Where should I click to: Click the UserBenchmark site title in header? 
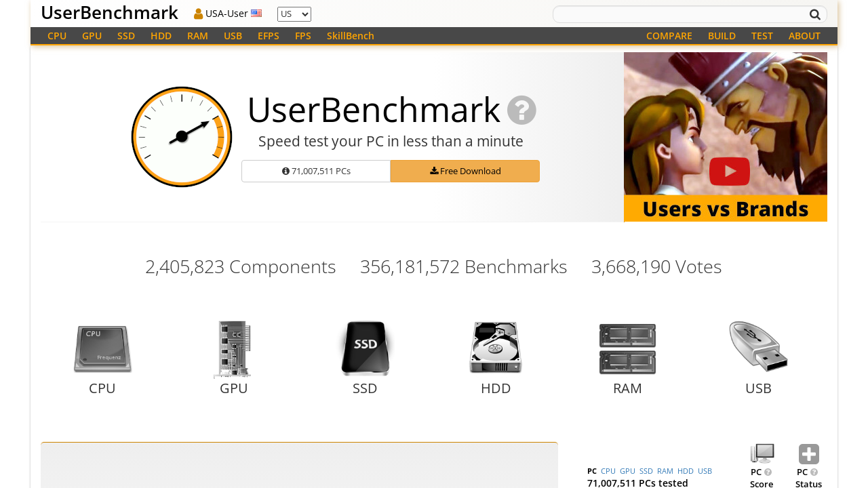coord(109,13)
